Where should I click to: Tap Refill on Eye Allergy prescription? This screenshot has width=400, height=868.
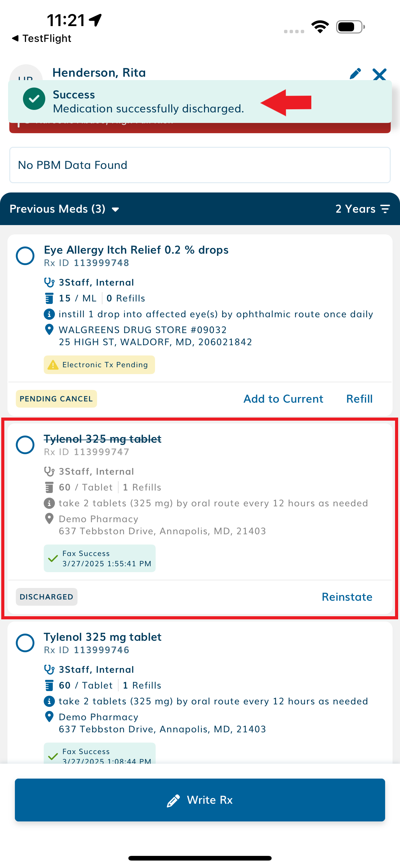coord(359,399)
